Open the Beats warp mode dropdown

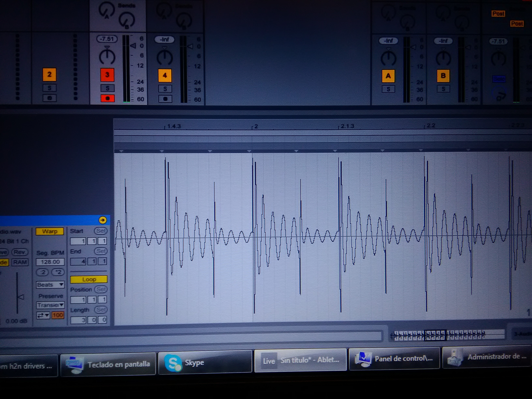pyautogui.click(x=50, y=285)
